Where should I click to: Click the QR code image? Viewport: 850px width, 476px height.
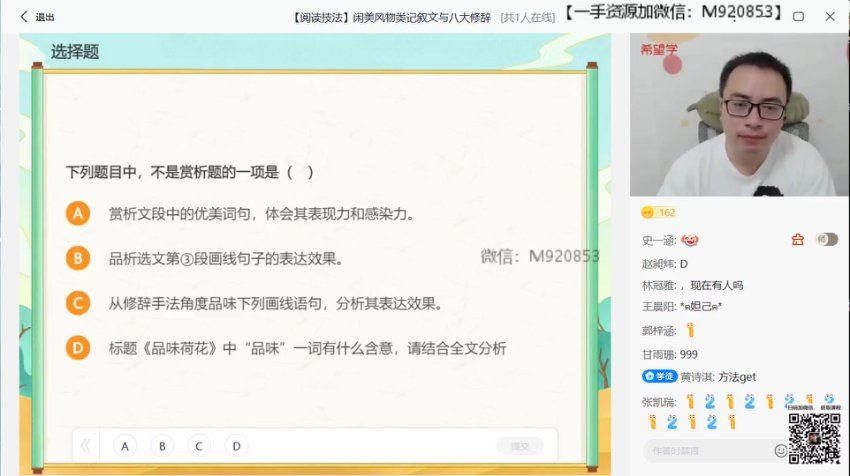(x=814, y=438)
